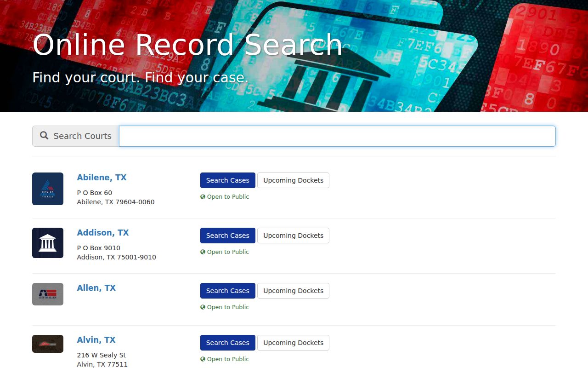
Task: Search Cases for Abilene, TX
Action: click(x=228, y=180)
